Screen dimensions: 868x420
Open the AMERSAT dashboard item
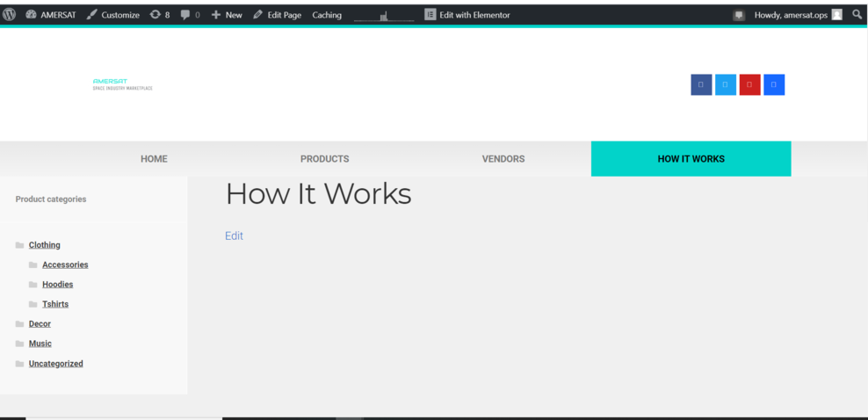pos(51,15)
